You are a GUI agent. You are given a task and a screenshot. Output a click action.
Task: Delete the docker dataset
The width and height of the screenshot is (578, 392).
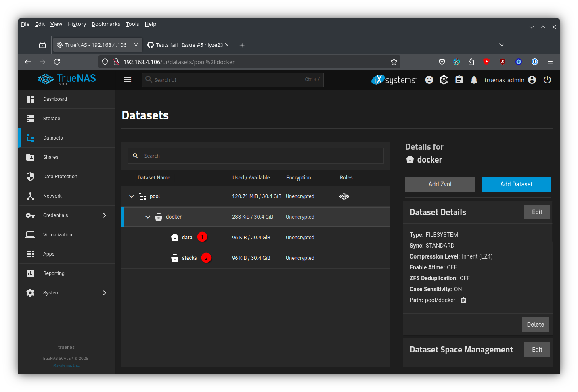pos(535,325)
